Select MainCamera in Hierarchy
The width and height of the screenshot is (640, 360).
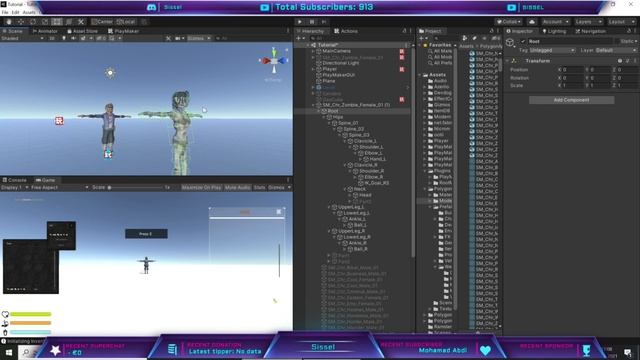pos(336,51)
